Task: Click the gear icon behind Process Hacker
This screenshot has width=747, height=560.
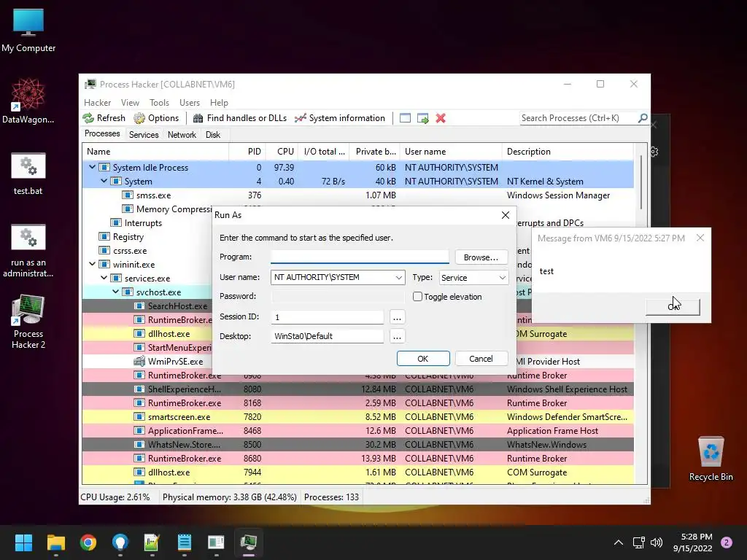Action: 654,152
